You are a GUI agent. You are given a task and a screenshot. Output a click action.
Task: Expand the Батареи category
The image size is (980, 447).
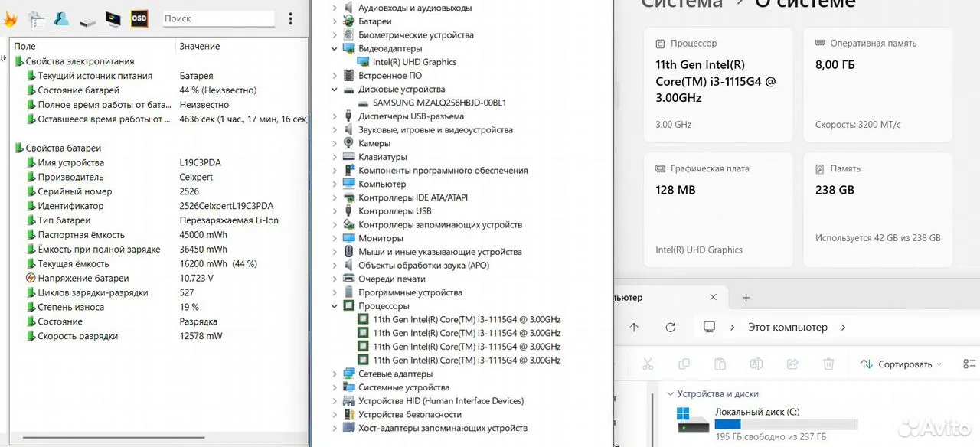335,21
